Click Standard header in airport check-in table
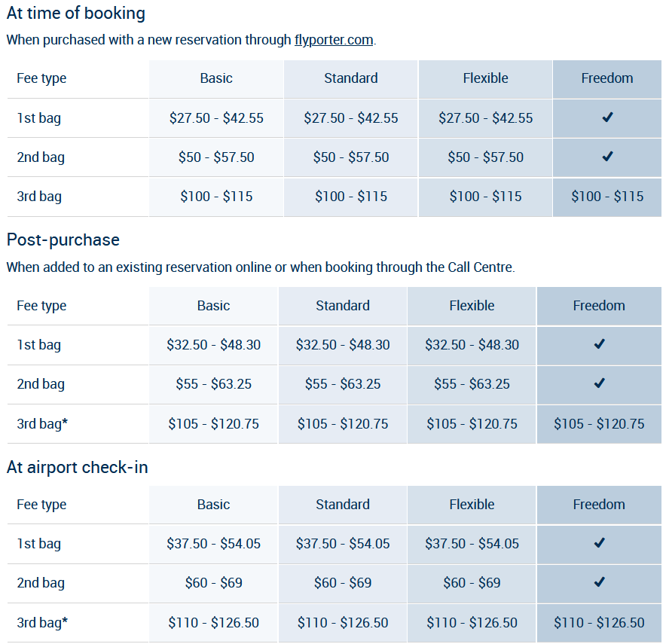Screen dimensions: 666x644 [x=343, y=505]
